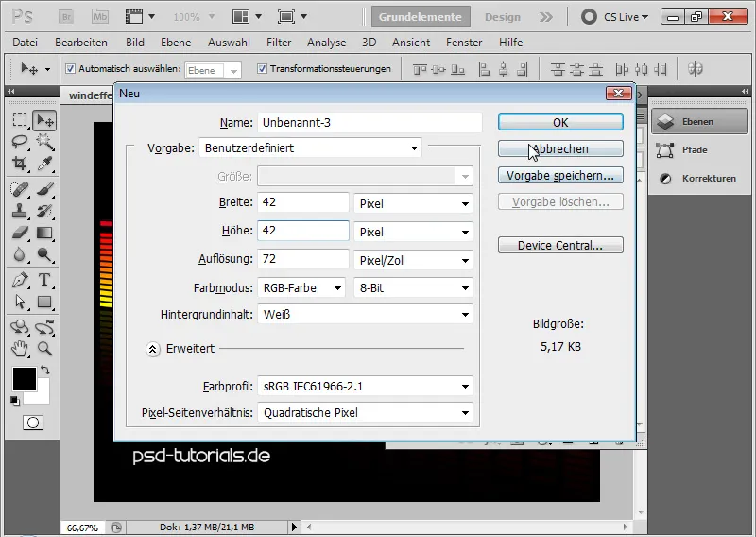Swap foreground and background colors
The image size is (756, 537).
(x=45, y=370)
